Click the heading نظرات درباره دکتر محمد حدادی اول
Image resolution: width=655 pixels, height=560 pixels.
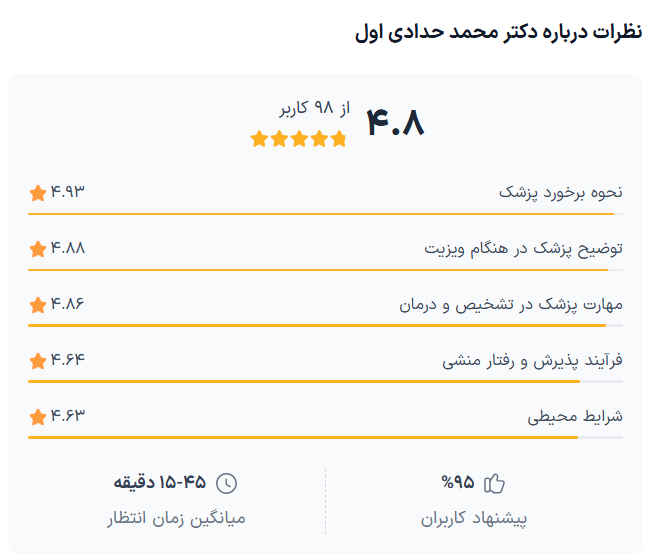tap(498, 32)
